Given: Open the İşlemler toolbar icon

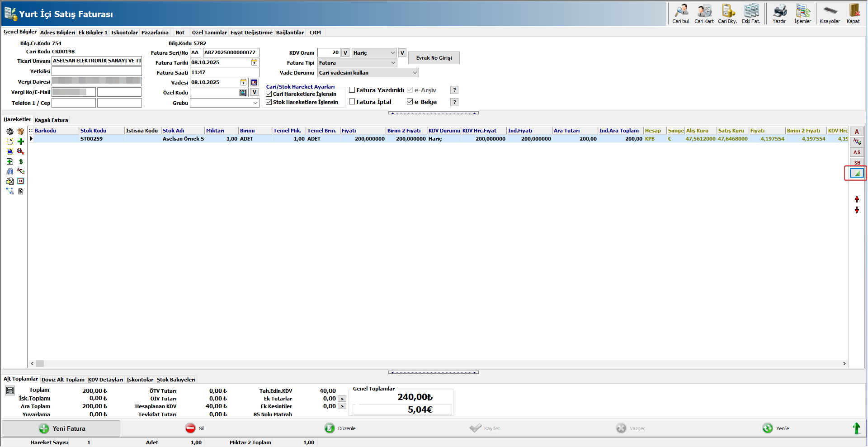Looking at the screenshot, I should 802,11.
